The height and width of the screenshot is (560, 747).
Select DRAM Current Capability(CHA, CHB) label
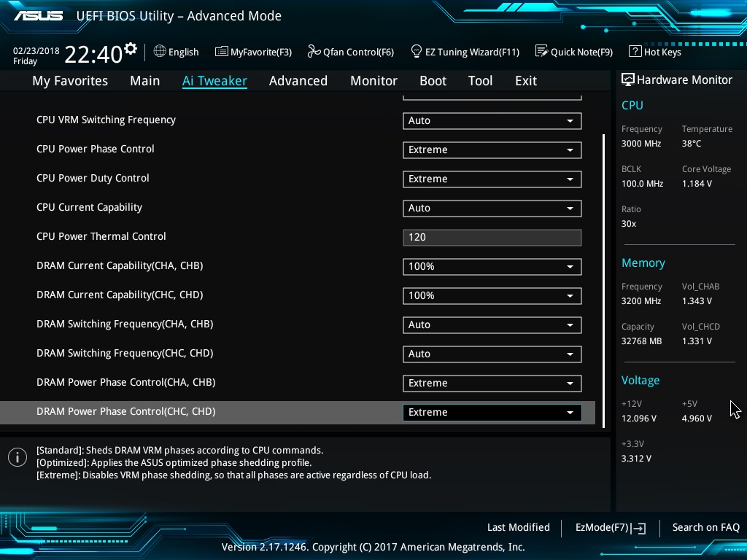coord(120,265)
